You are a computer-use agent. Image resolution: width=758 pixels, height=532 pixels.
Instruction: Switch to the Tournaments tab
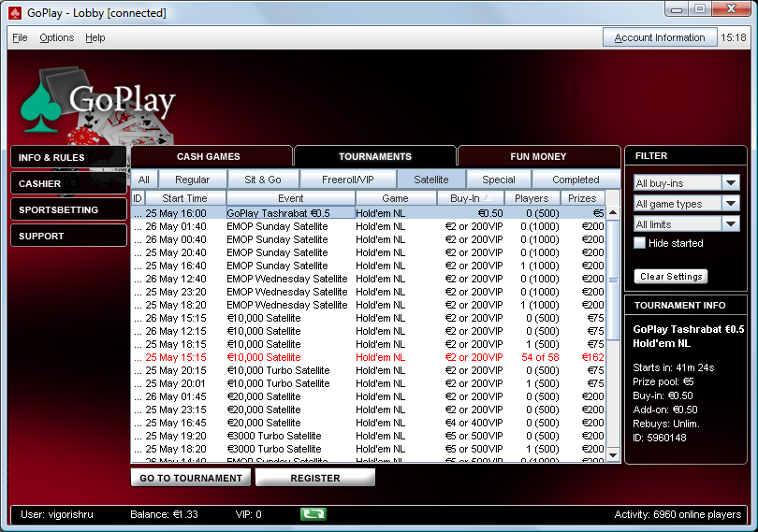pyautogui.click(x=375, y=156)
